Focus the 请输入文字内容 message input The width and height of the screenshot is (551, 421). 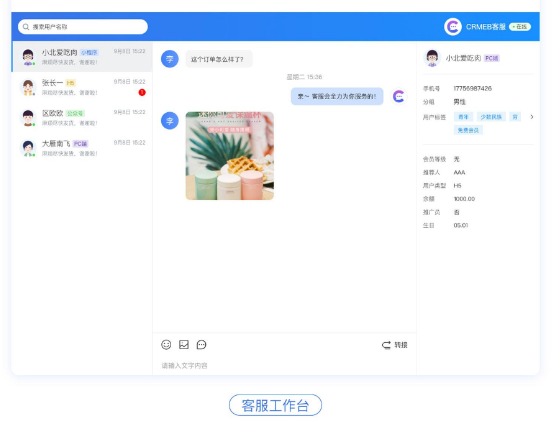pos(284,366)
